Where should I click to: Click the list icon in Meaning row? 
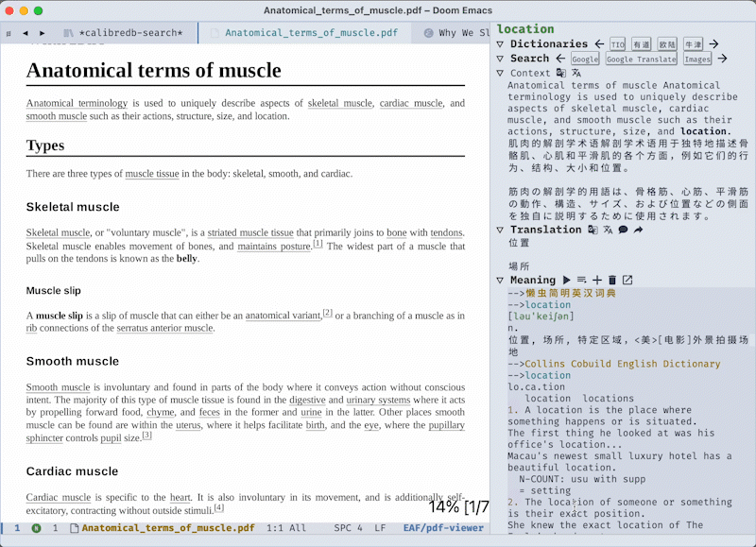(x=582, y=281)
